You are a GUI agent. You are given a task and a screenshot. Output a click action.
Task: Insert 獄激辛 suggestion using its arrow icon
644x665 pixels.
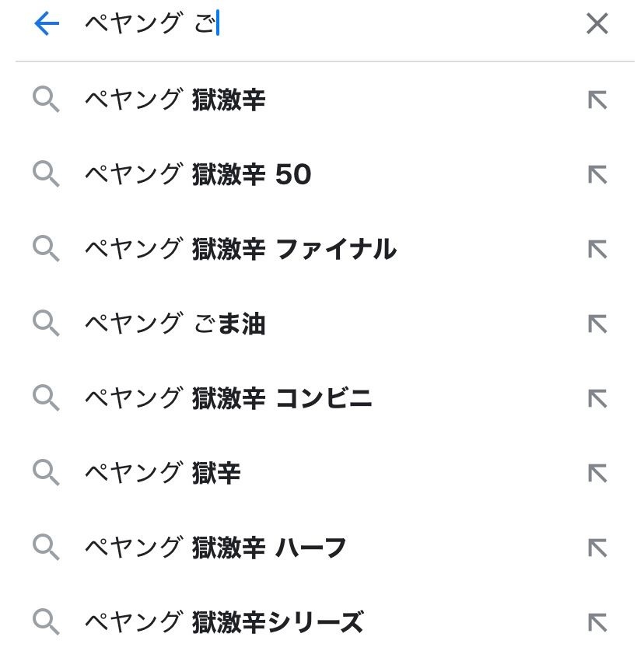[x=597, y=100]
